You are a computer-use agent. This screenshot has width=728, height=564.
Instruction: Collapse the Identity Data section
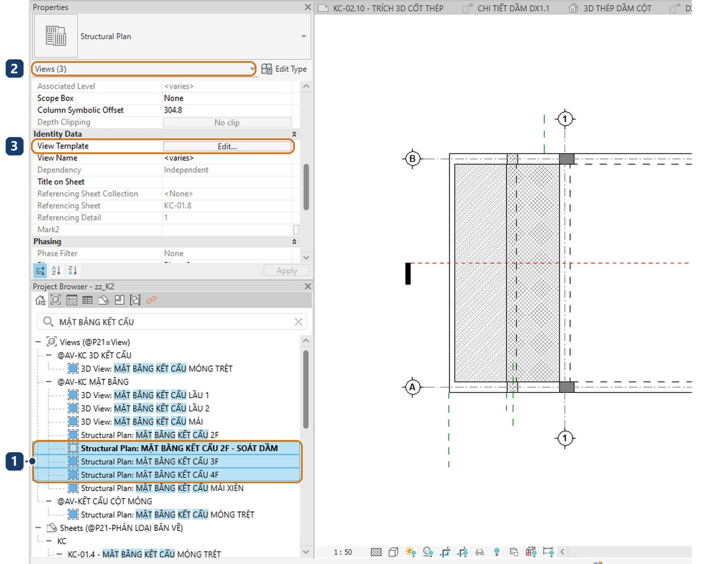pyautogui.click(x=294, y=134)
